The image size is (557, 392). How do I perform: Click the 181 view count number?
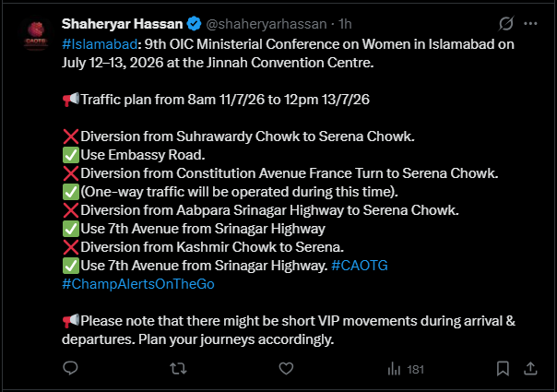tap(415, 370)
